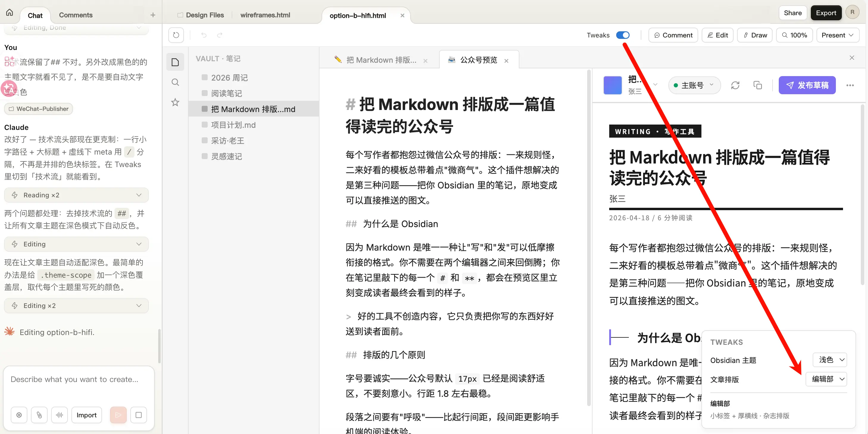Click the 发布草稿 publish button

tap(807, 86)
